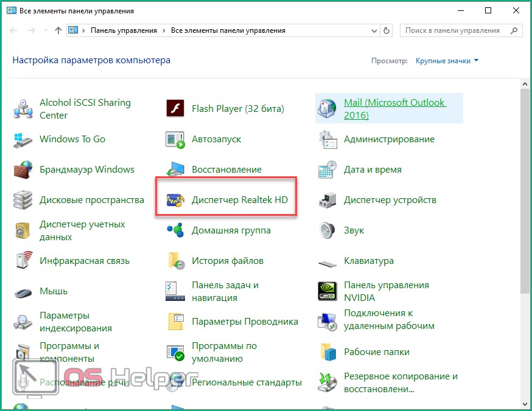This screenshot has width=532, height=411.
Task: Open the Звук text link
Action: [x=354, y=231]
